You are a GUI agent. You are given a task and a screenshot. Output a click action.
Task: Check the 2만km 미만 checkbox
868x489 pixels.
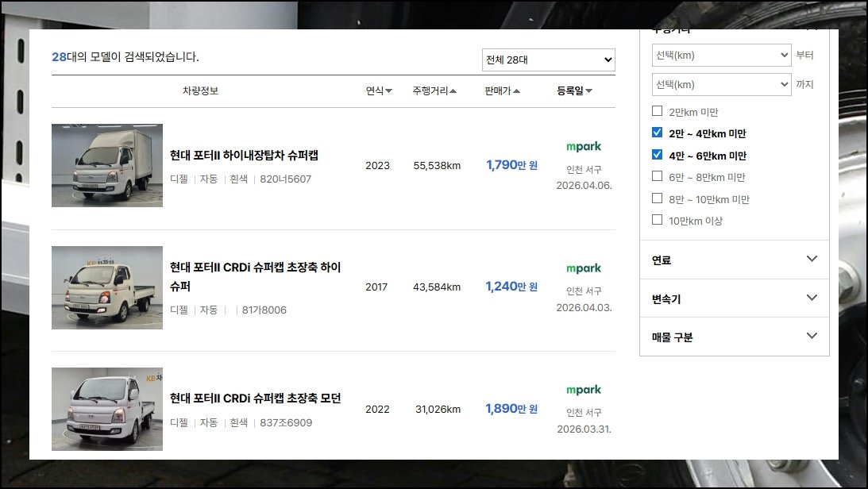coord(657,110)
